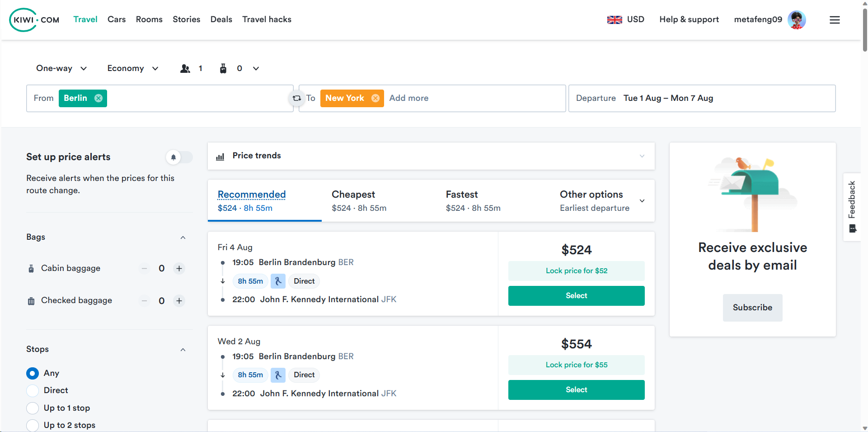
Task: Lock price for $52
Action: (x=577, y=271)
